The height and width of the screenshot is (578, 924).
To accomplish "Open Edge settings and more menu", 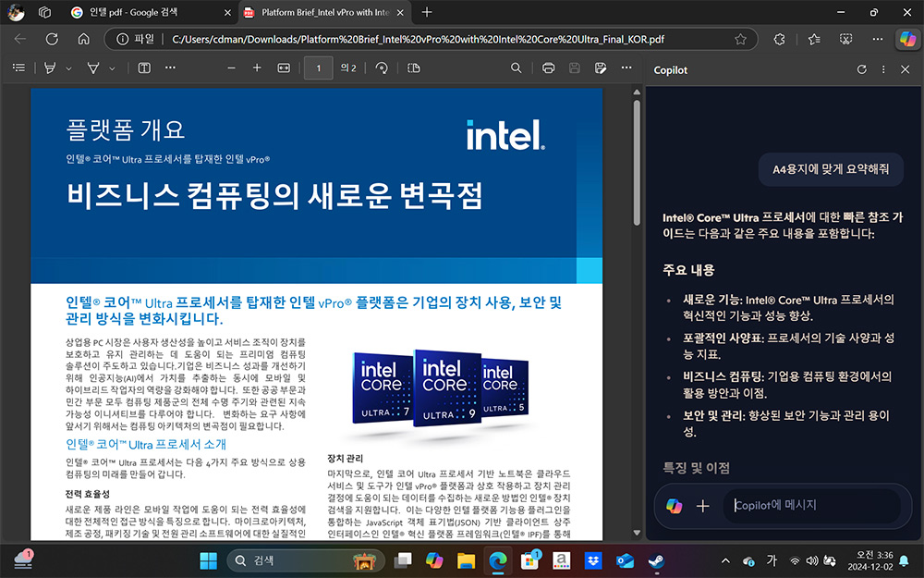I will [878, 40].
